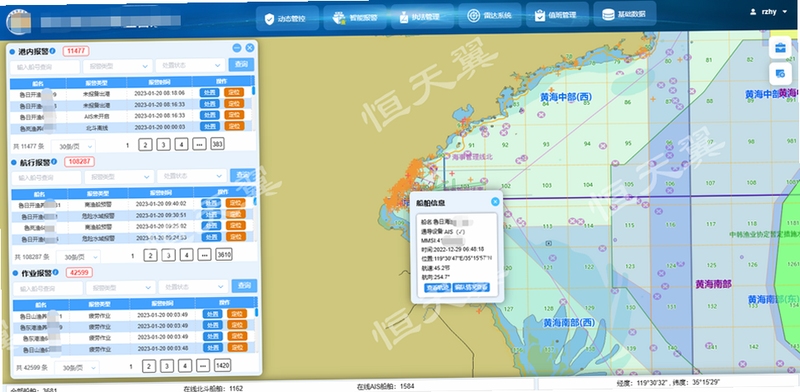Click 查询 button in the 港内报警 section
The image size is (800, 392).
tap(241, 64)
